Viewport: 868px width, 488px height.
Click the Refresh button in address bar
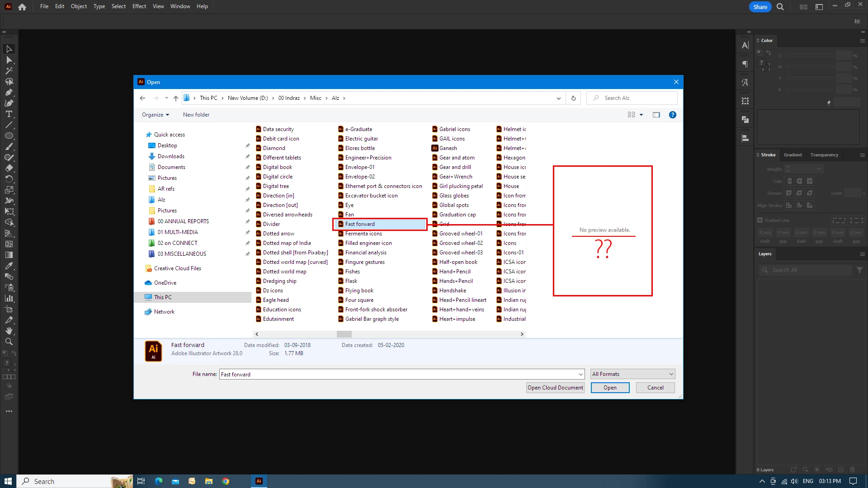[x=574, y=98]
